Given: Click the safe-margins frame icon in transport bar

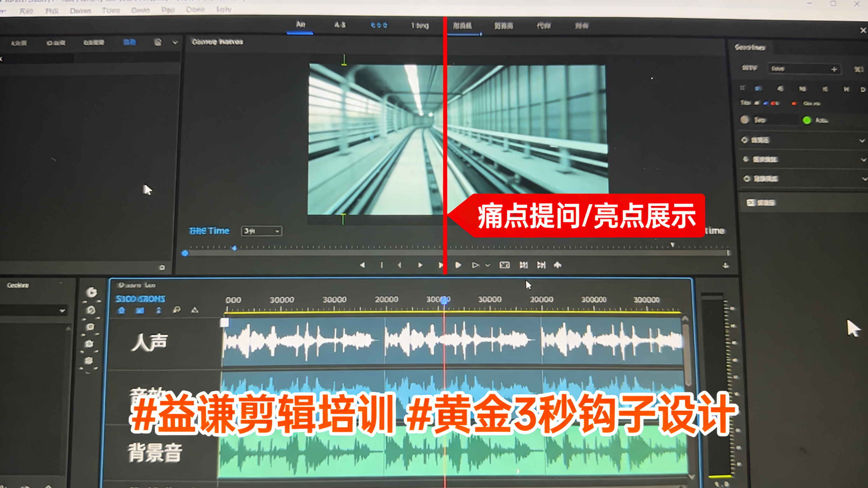Looking at the screenshot, I should (504, 265).
